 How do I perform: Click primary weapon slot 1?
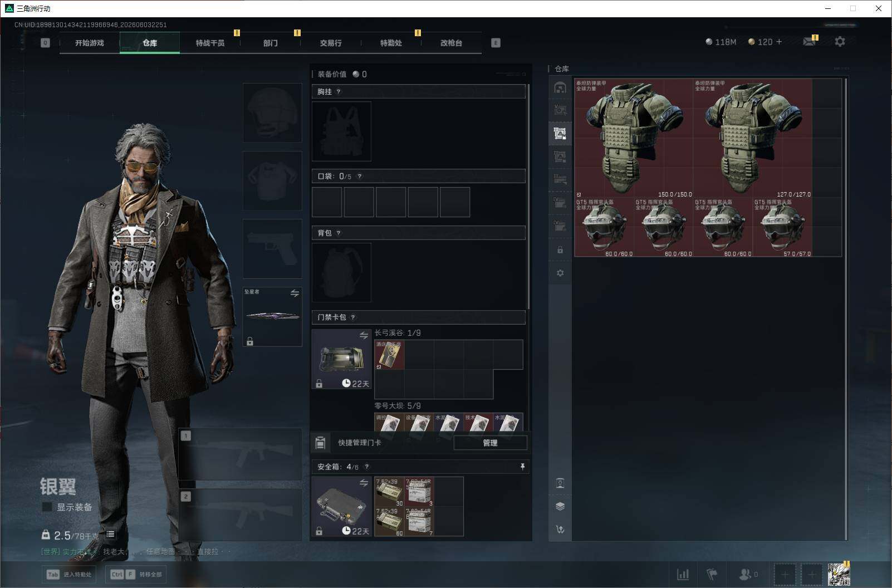[240, 454]
